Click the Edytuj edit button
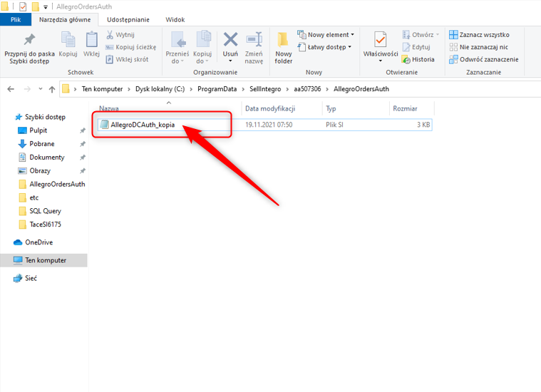 [x=416, y=47]
